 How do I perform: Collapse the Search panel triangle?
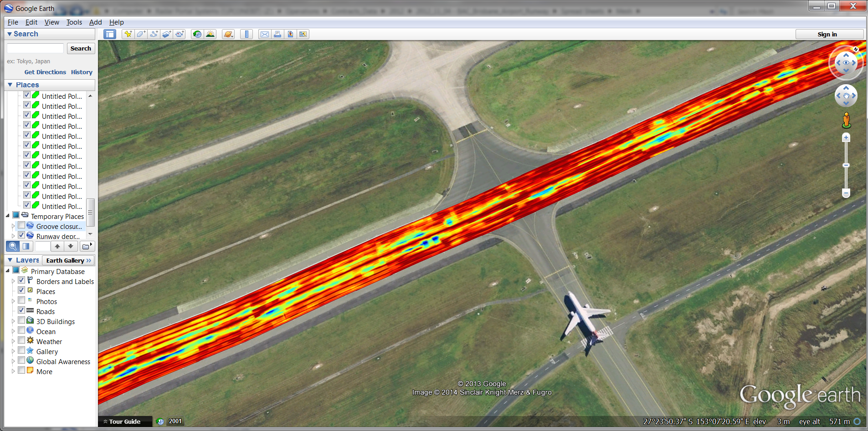click(x=9, y=34)
